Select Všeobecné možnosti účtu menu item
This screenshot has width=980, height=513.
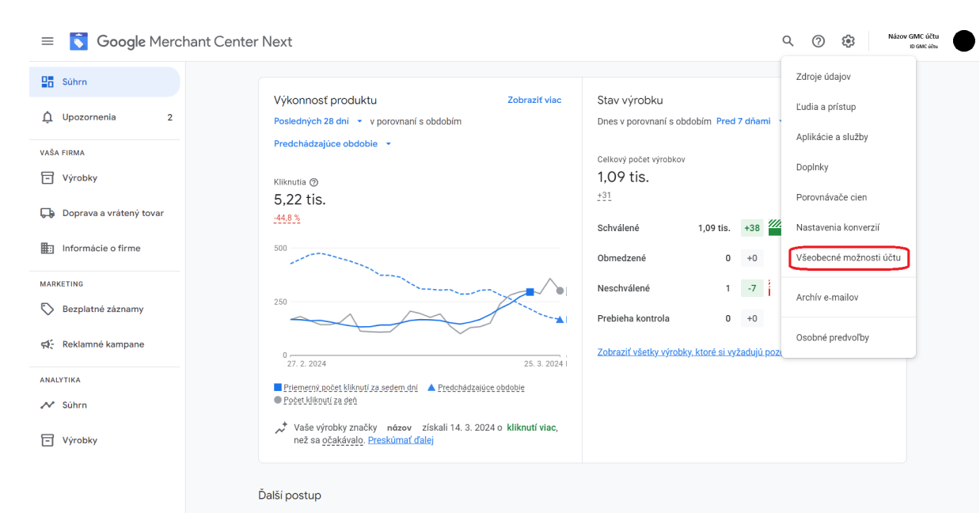click(848, 258)
